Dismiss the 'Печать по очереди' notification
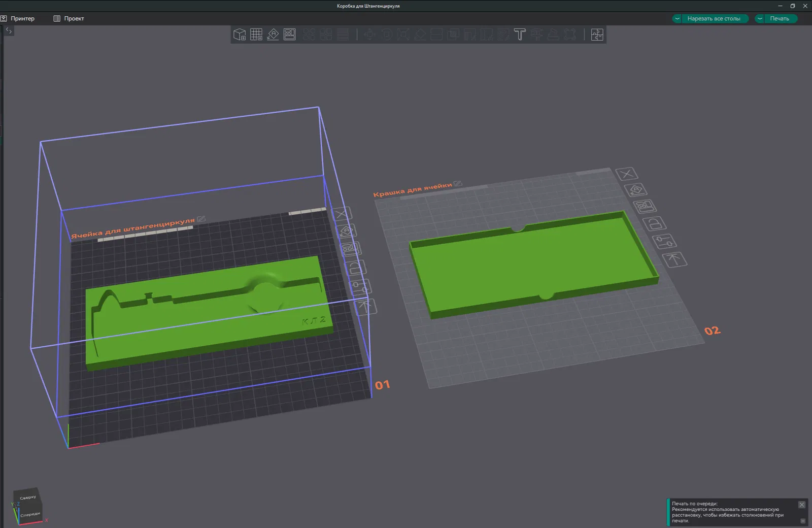Screen dimensions: 812x528 pyautogui.click(x=801, y=505)
